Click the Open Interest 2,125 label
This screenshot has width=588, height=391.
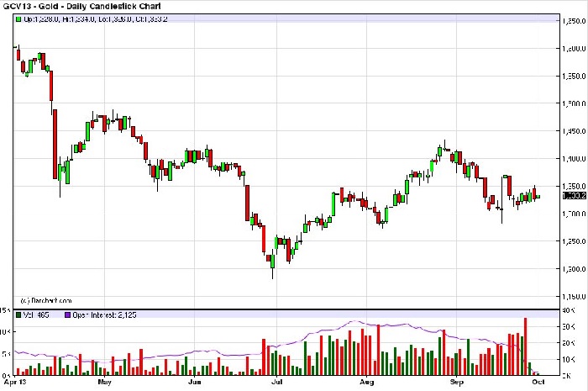coord(104,314)
